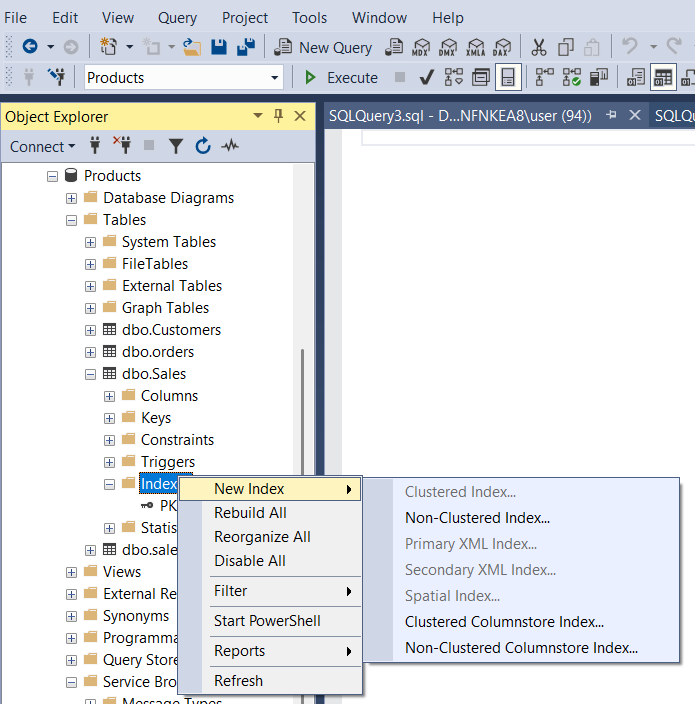Click the Copy icon in toolbar

[x=566, y=47]
